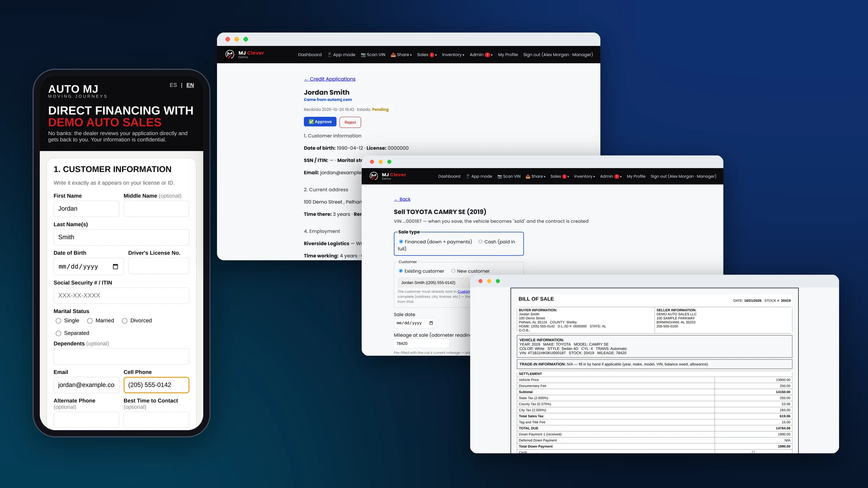868x488 pixels.
Task: Select Existing customer option
Action: click(x=401, y=271)
